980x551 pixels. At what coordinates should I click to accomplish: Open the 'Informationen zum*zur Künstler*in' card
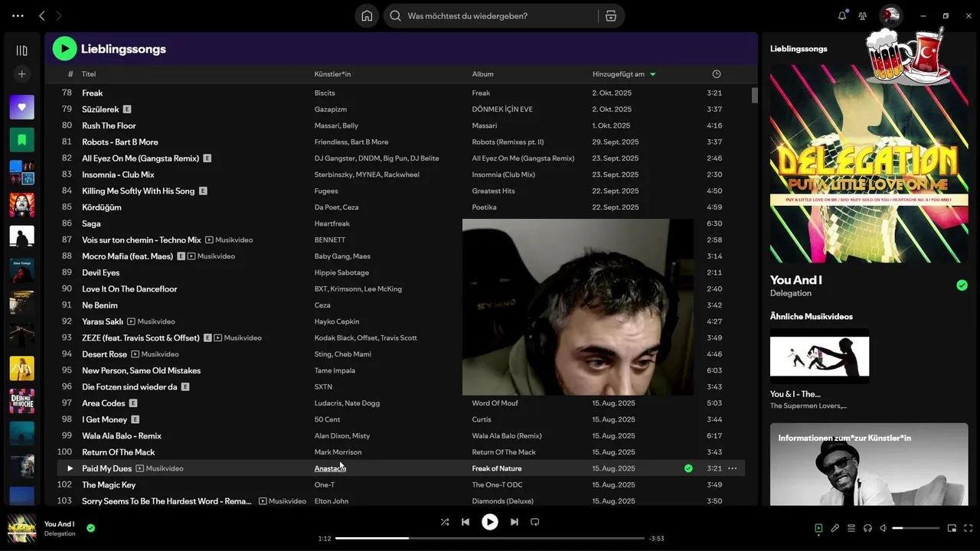pos(869,464)
